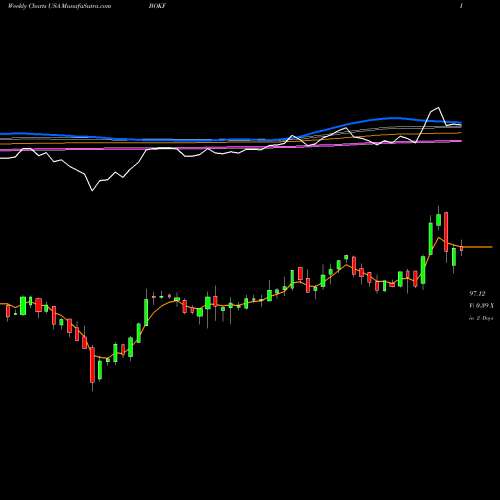500x500 pixels.
Task: Click the 97.12 price value
Action: tap(477, 294)
